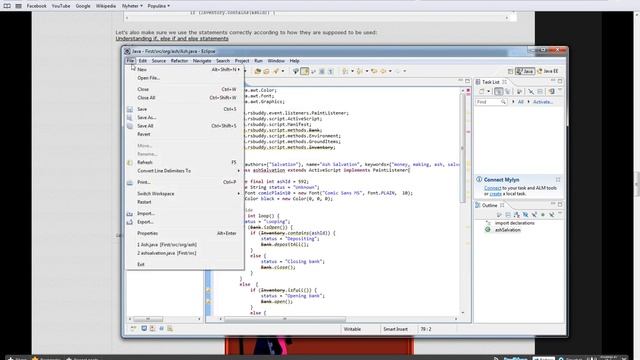Image resolution: width=640 pixels, height=360 pixels.
Task: Click the Refresh icon in File menu
Action: (x=130, y=162)
